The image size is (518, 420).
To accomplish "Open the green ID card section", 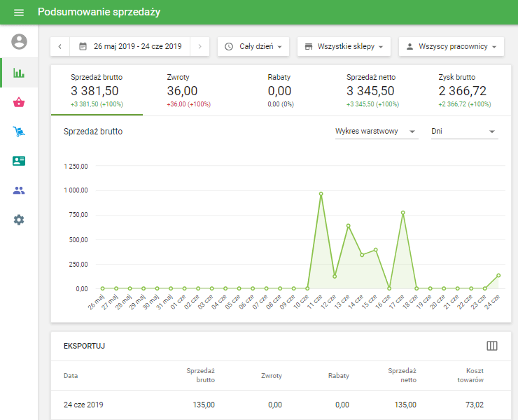I will click(x=19, y=161).
